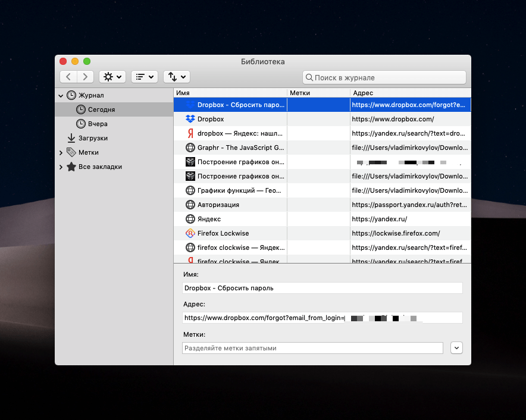
Task: Expand the Все закладки tree node
Action: click(x=61, y=167)
